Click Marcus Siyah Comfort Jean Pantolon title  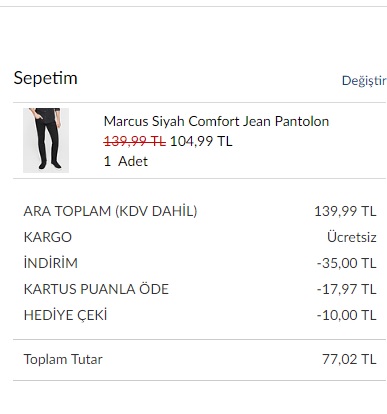(x=216, y=121)
